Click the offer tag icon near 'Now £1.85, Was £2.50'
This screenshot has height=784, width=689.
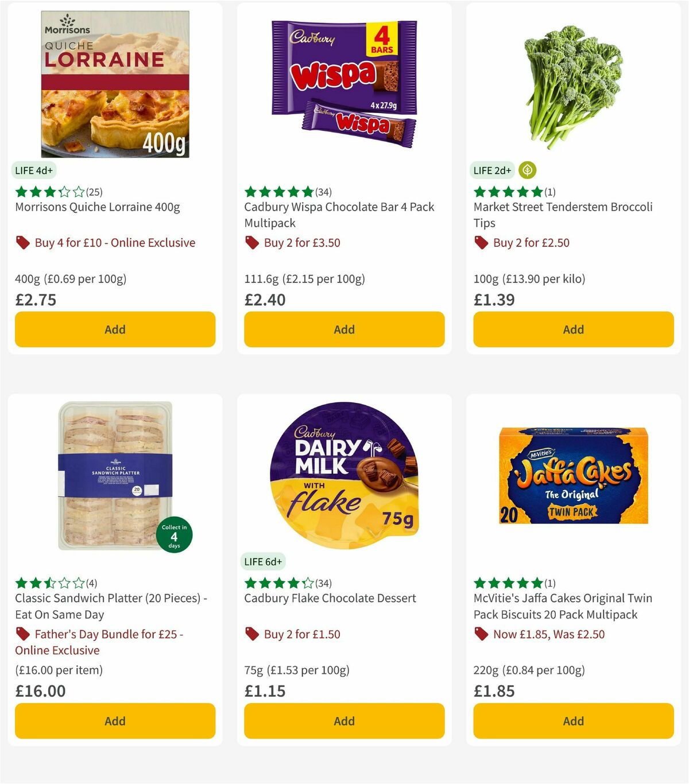pyautogui.click(x=481, y=634)
